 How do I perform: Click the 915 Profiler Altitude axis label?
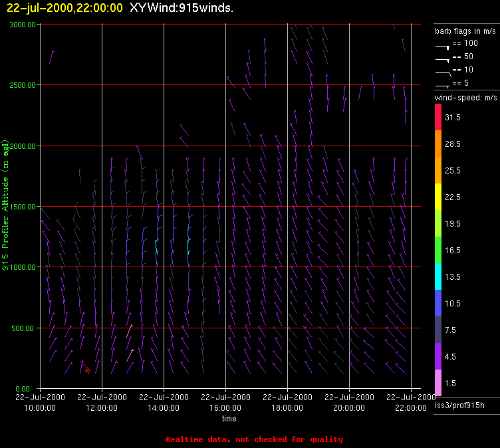(x=5, y=205)
